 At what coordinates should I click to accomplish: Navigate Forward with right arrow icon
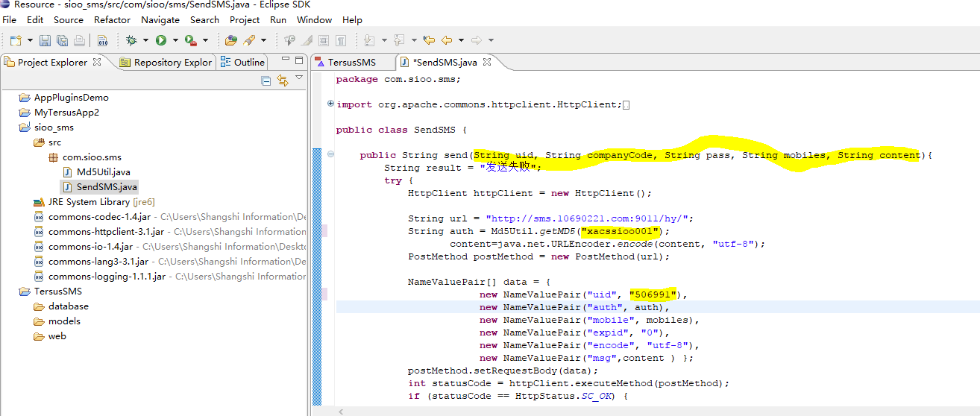coord(477,40)
